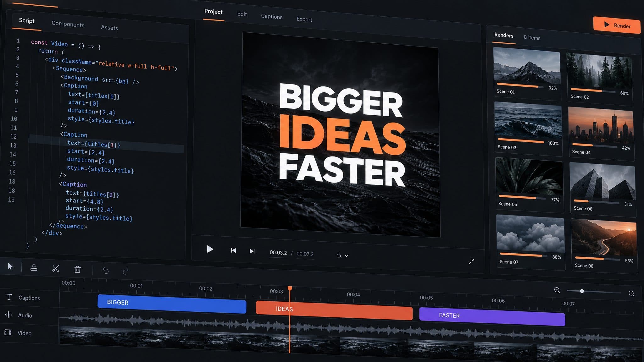Click the 00:03.2 current time field
This screenshot has height=362, width=644.
click(x=278, y=253)
